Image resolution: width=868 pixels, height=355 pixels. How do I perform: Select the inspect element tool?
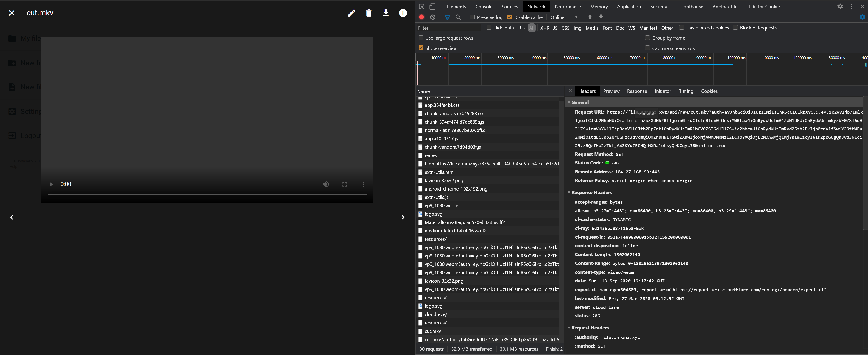point(421,6)
